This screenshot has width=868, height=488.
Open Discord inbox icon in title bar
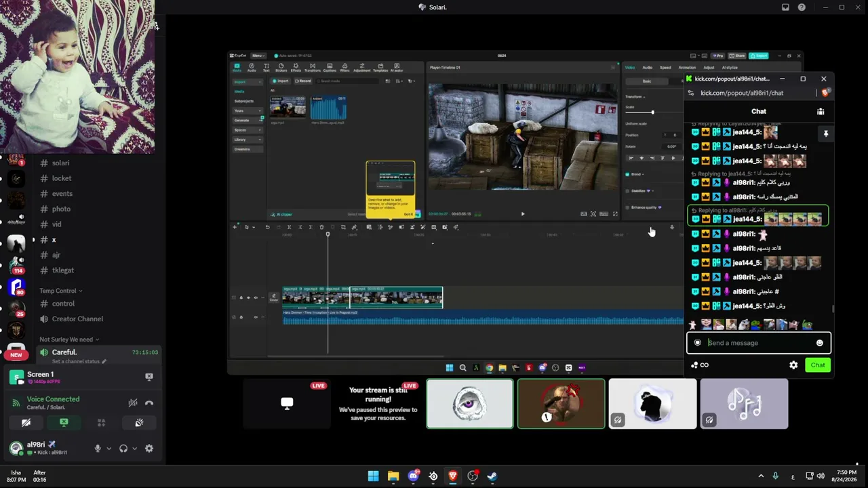click(785, 7)
